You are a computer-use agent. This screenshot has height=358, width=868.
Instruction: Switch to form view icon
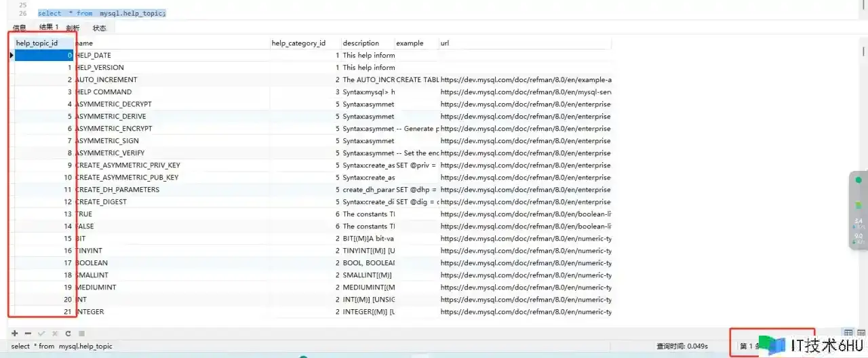coord(861,333)
